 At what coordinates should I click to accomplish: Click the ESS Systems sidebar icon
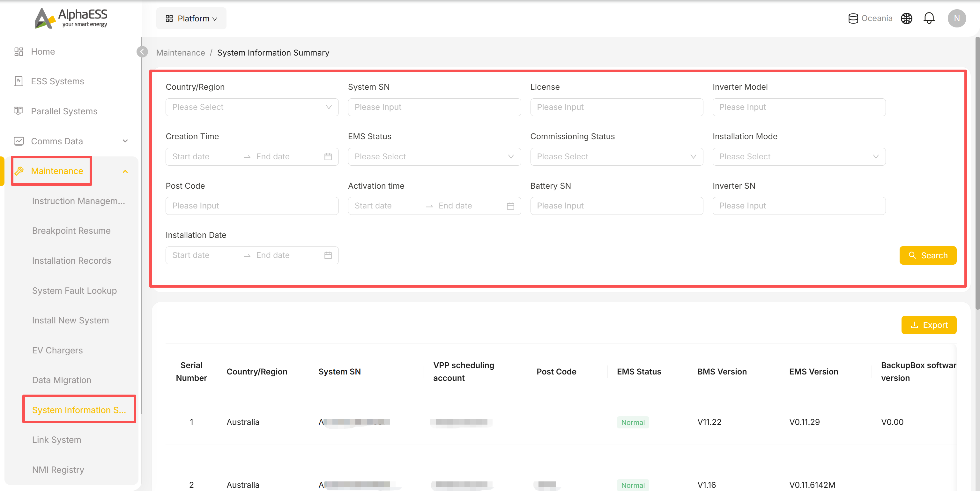coord(19,81)
